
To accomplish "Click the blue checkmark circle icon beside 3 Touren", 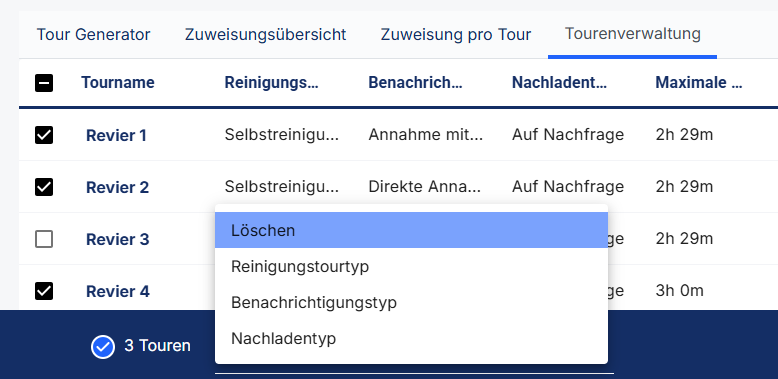I will [103, 346].
